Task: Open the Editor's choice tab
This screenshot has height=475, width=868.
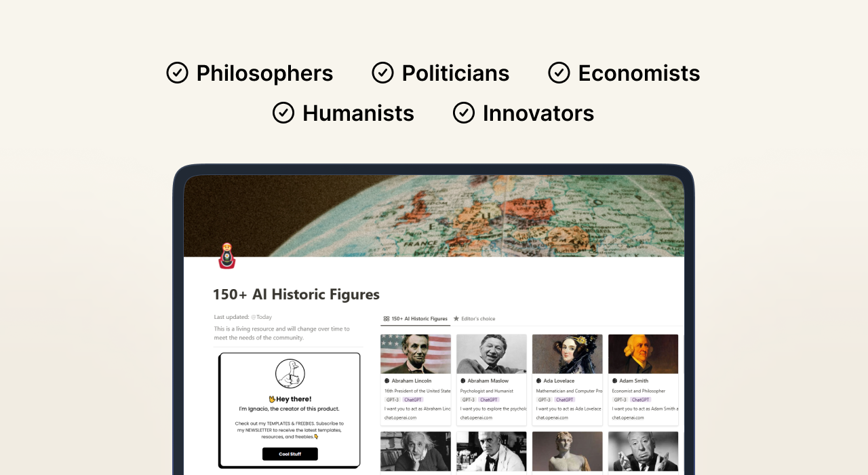Action: tap(479, 319)
